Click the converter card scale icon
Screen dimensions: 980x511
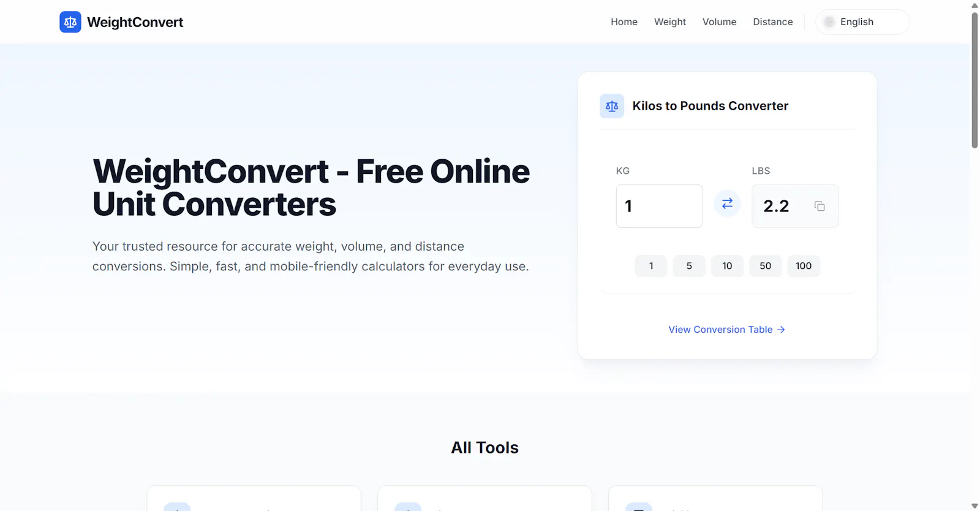[612, 106]
